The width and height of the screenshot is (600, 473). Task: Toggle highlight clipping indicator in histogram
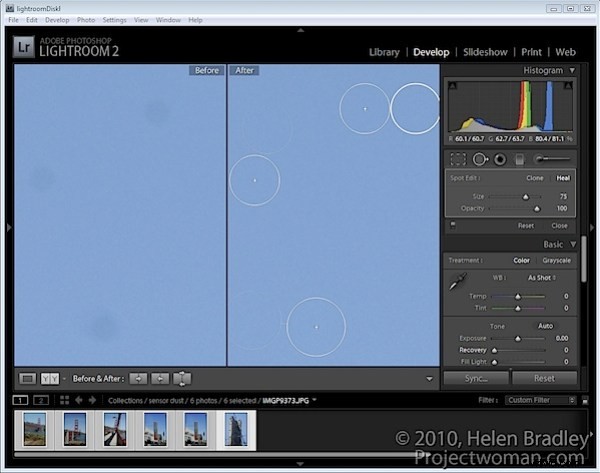[568, 85]
